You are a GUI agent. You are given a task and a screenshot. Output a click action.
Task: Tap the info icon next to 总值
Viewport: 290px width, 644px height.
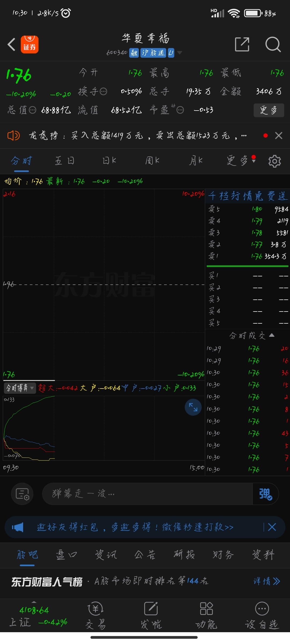(32, 110)
